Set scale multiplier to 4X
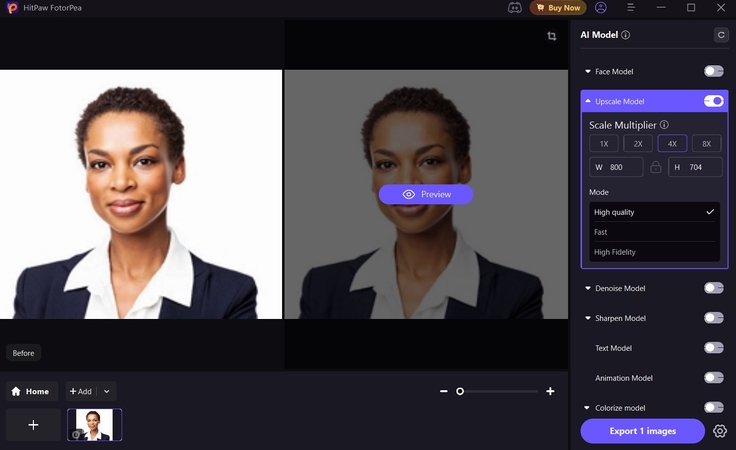 (672, 144)
